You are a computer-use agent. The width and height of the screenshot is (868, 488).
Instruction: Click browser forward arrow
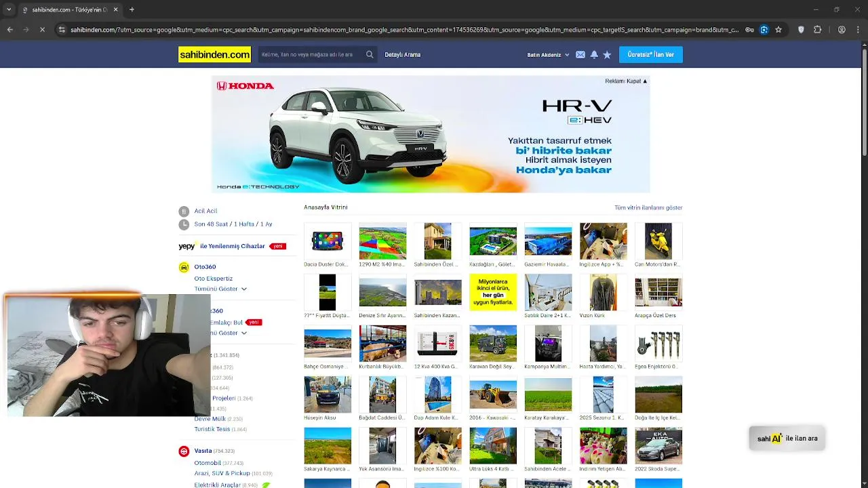(x=26, y=30)
